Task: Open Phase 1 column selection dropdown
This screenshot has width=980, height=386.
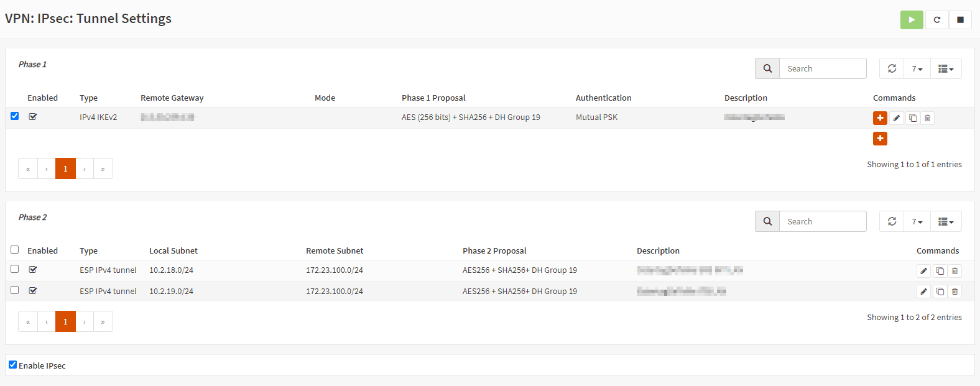Action: 946,68
